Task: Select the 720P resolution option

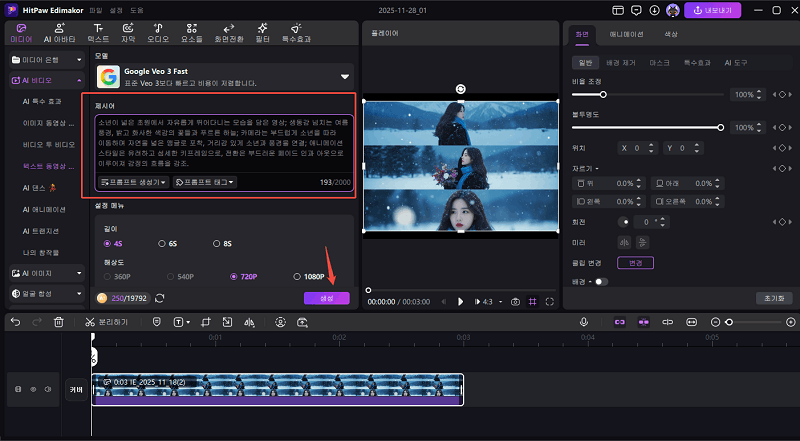Action: click(243, 277)
